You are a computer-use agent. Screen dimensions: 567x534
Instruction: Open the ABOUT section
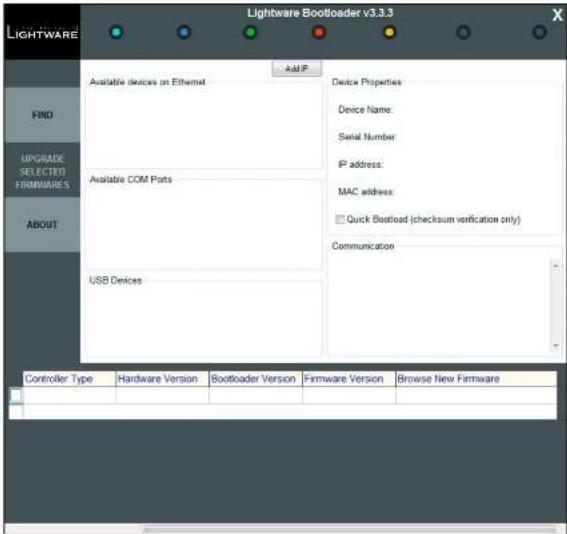pyautogui.click(x=42, y=225)
